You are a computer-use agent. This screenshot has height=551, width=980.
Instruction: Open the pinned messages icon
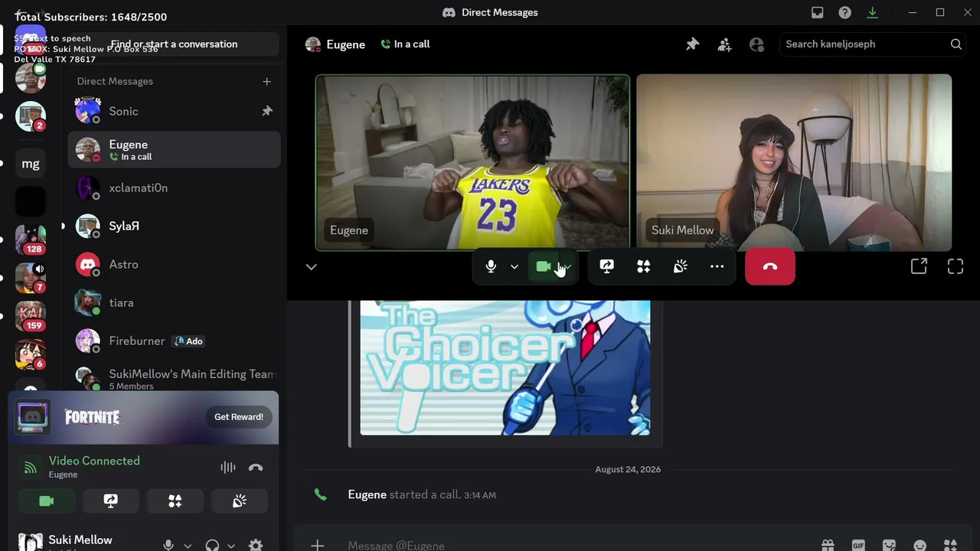click(x=692, y=44)
